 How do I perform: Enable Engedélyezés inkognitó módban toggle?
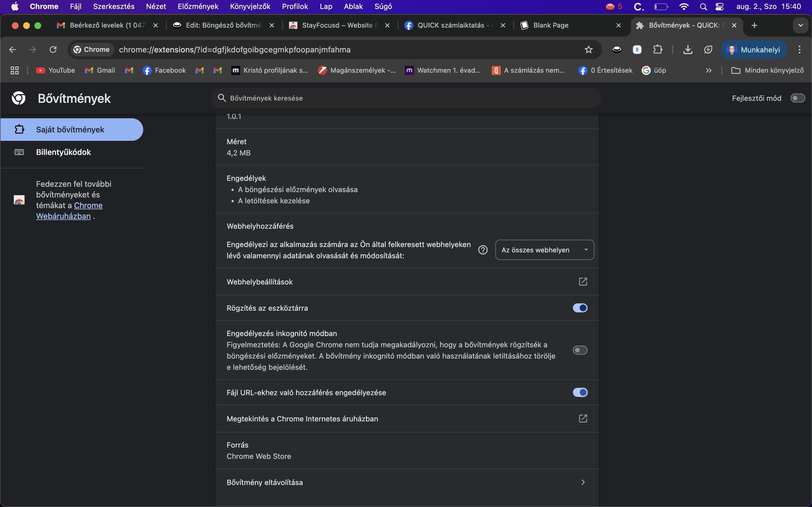(580, 350)
